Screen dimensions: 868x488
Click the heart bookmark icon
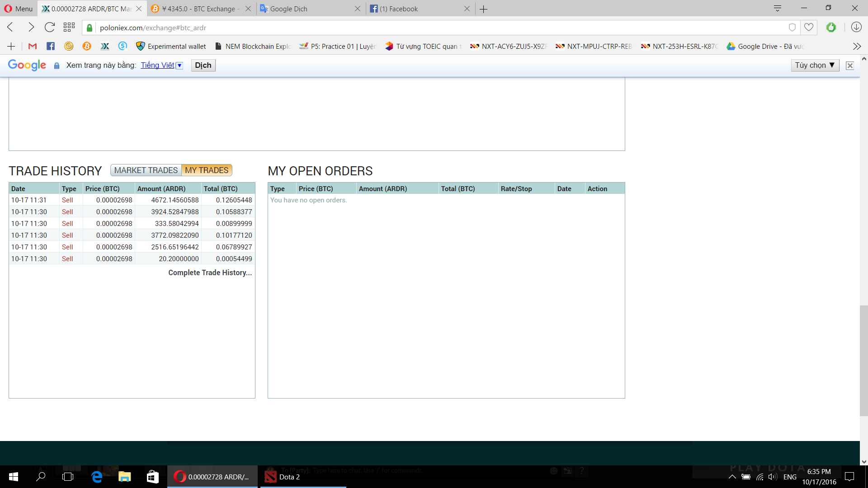click(x=809, y=28)
